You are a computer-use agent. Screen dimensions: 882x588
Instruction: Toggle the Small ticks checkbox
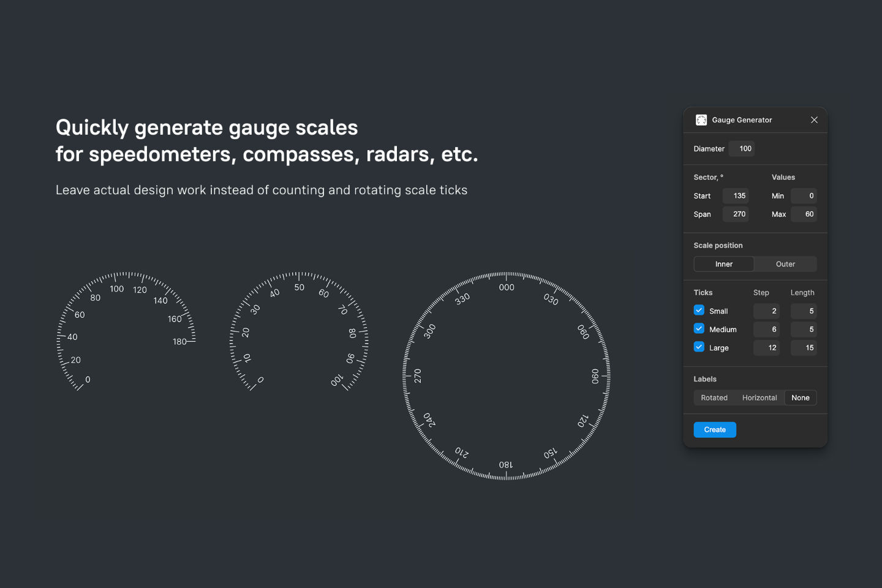(x=699, y=311)
